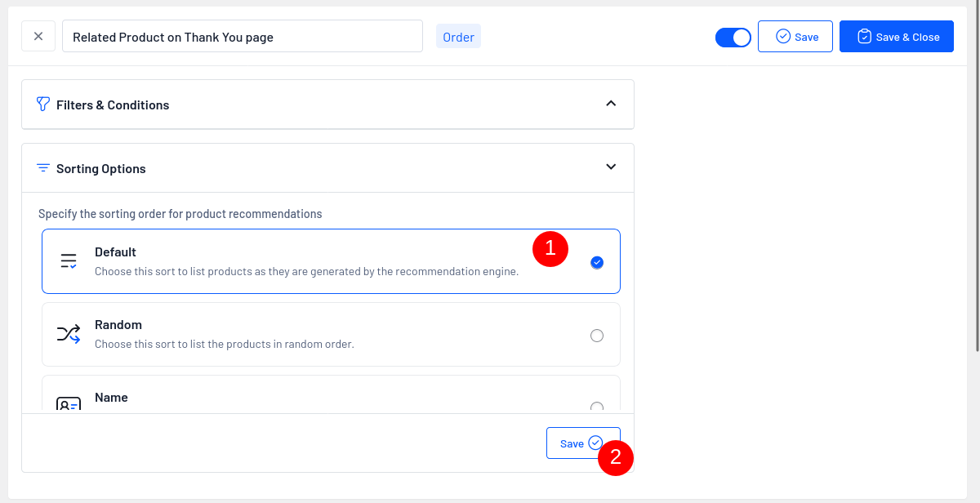Expand Filters & Conditions using its chevron
980x503 pixels.
pos(611,104)
